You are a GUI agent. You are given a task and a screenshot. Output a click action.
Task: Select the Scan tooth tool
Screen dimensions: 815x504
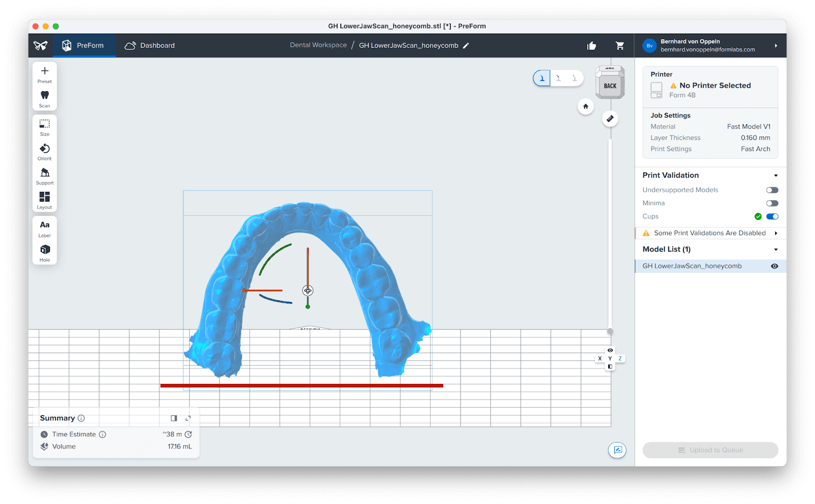tap(45, 98)
